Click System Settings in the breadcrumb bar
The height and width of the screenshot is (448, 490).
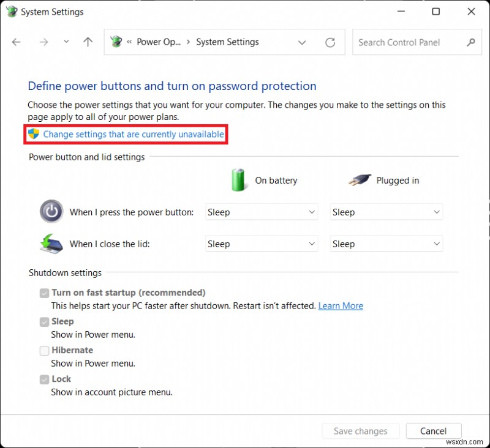[227, 42]
